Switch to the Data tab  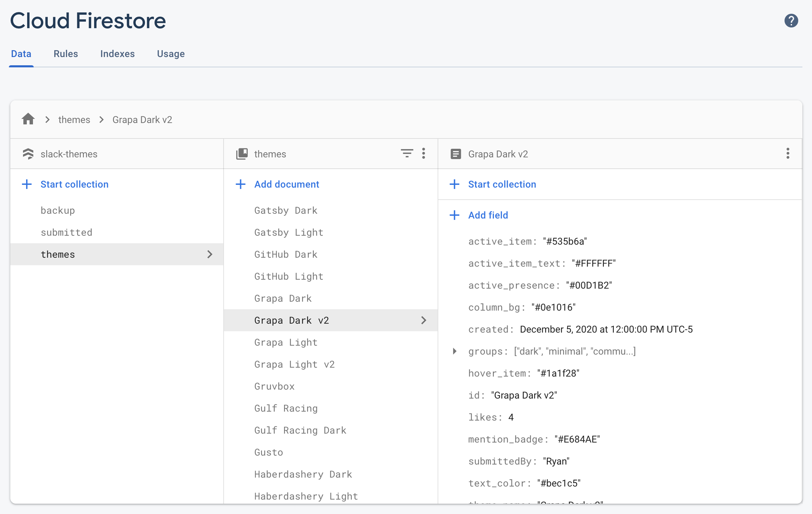point(21,54)
